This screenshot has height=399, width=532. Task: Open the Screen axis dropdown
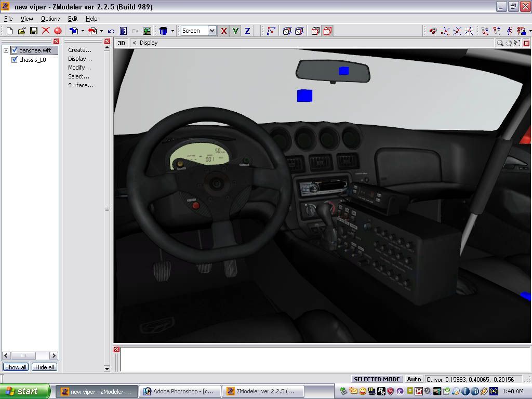(x=212, y=31)
